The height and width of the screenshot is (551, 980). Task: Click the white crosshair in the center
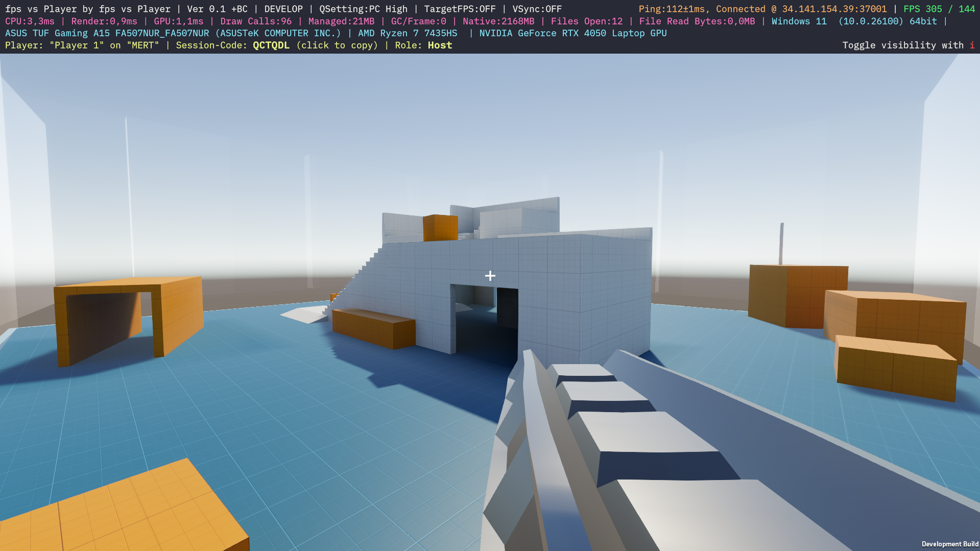click(490, 276)
